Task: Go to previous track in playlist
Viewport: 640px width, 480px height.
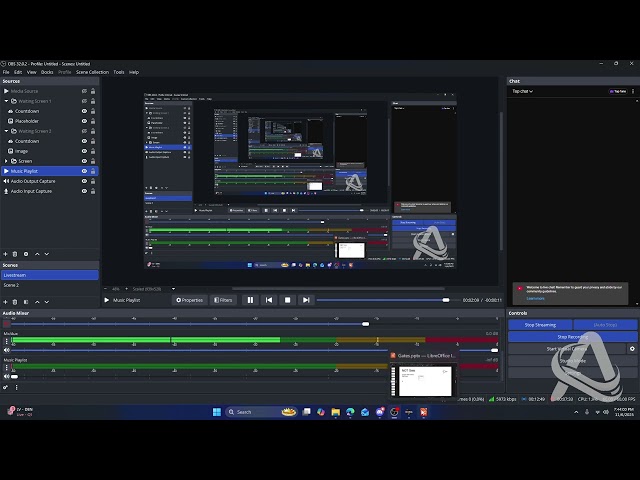Action: tap(268, 300)
